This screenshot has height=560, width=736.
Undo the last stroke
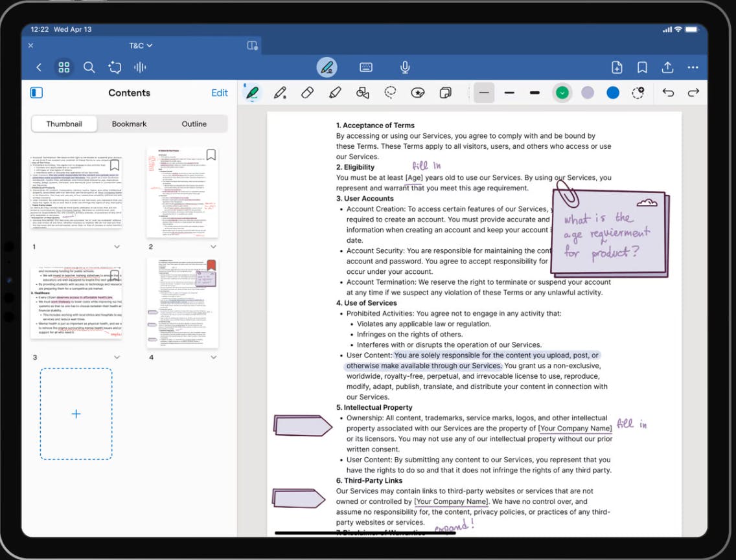click(668, 93)
